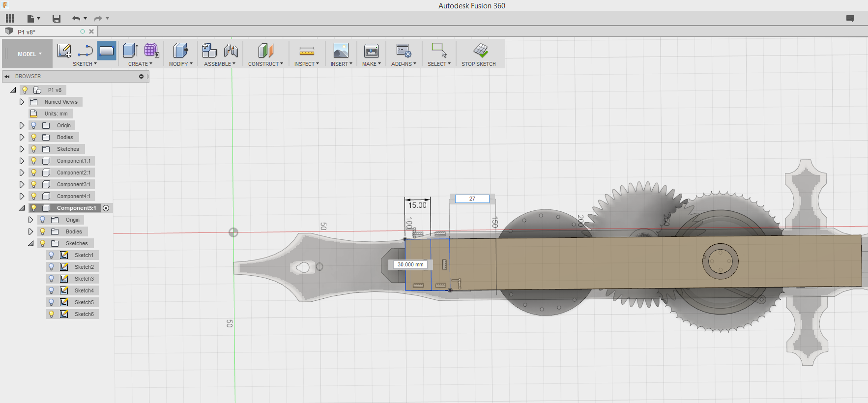The height and width of the screenshot is (403, 868).
Task: Activate Component5:1 radio button
Action: coord(106,208)
